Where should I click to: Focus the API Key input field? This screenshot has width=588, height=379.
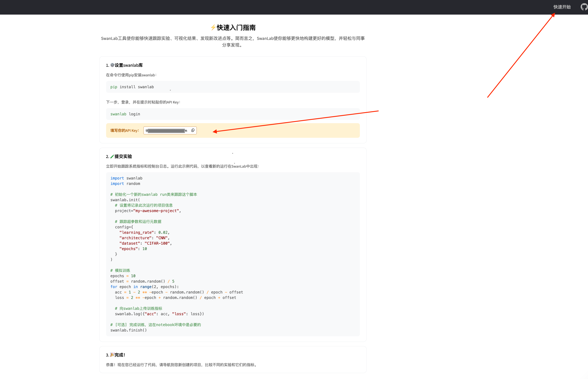point(166,130)
